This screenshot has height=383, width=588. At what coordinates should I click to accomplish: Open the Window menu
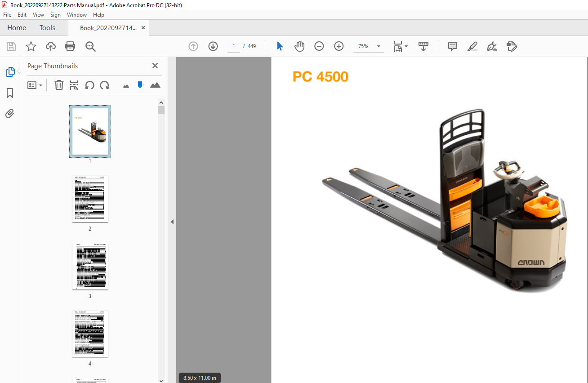click(77, 15)
